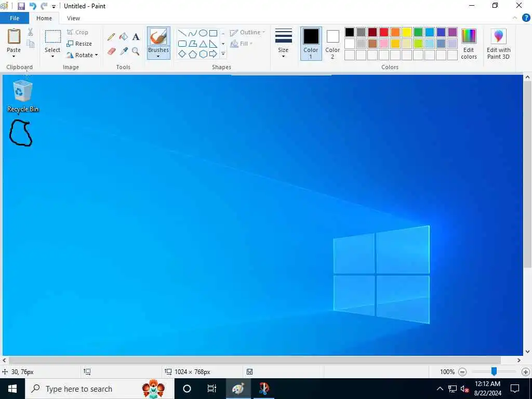The image size is (532, 399).
Task: Select the Eraser tool
Action: pyautogui.click(x=111, y=51)
